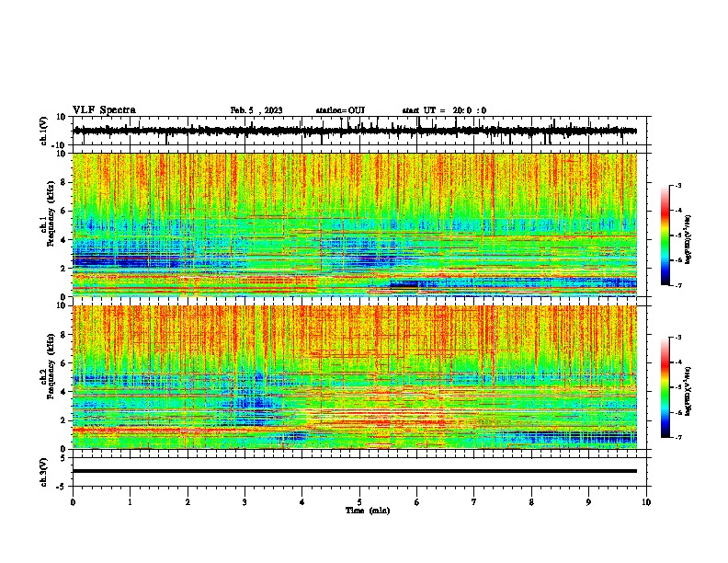Click the ch.2 "Frequency (kHz)" axis label
Image resolution: width=728 pixels, height=563 pixels.
point(51,366)
